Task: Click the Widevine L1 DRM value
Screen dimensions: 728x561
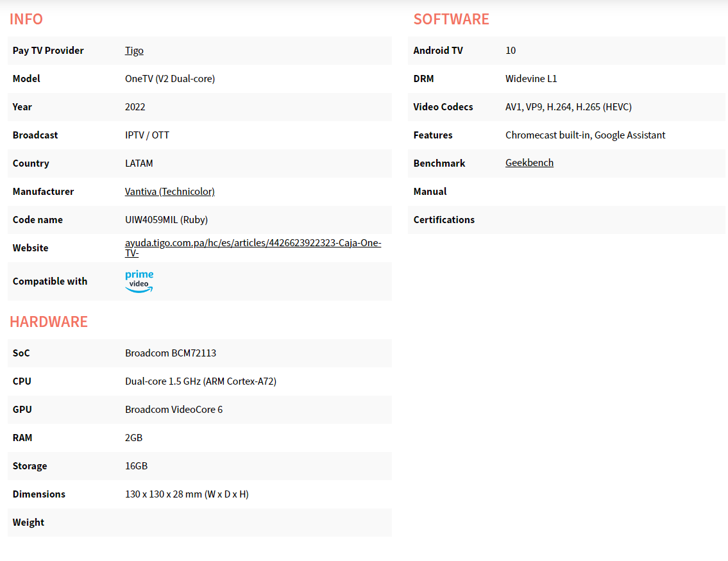Action: point(531,79)
